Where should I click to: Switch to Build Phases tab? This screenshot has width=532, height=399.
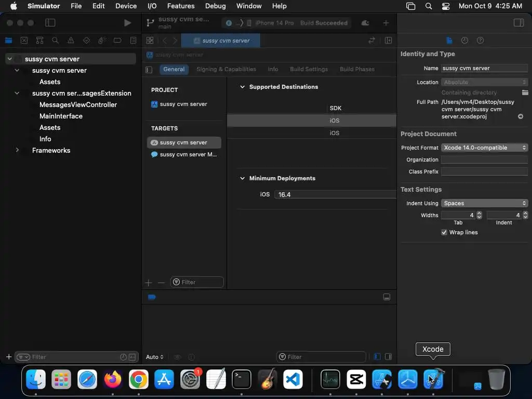click(357, 69)
